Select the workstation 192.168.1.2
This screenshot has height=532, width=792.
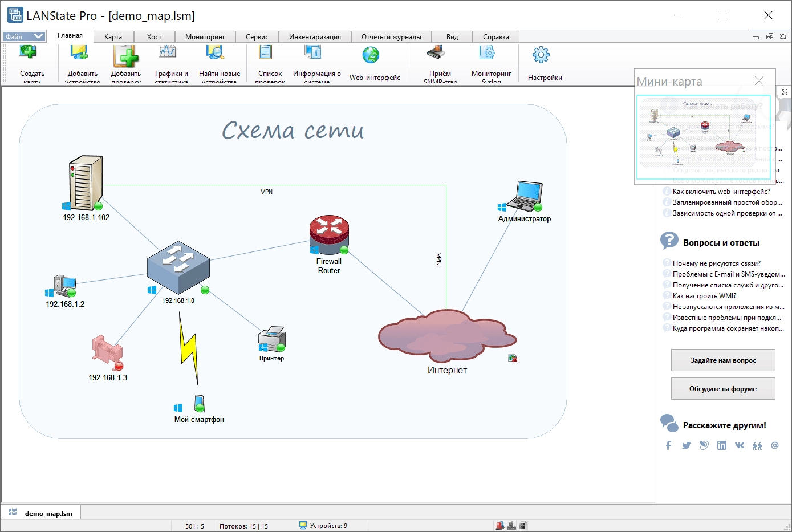click(64, 286)
